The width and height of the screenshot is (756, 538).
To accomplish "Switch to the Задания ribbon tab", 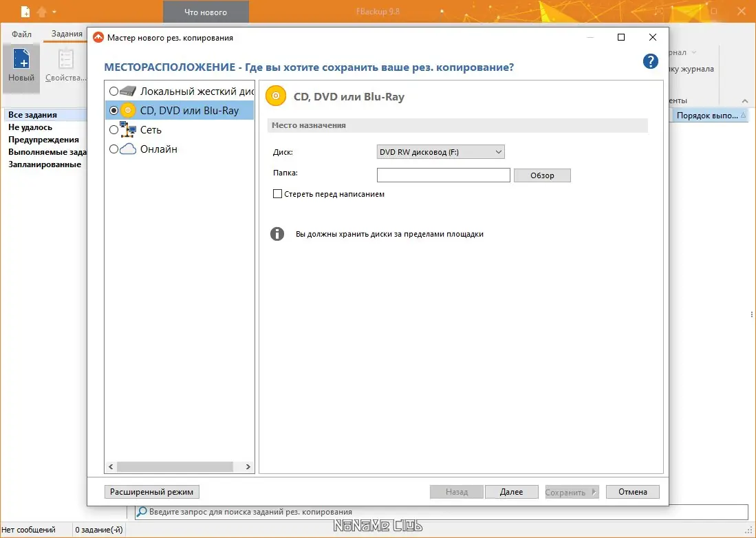I will pyautogui.click(x=67, y=34).
